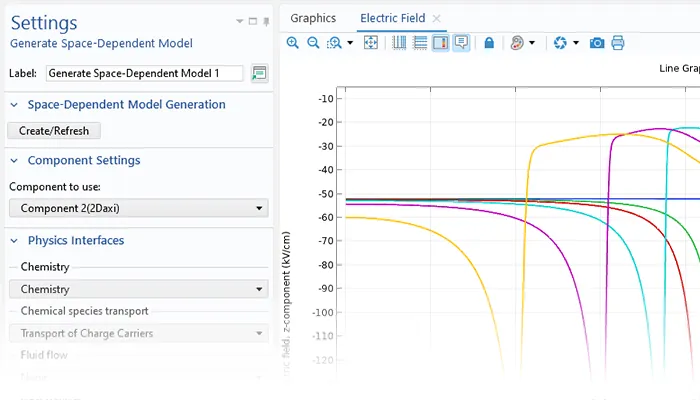This screenshot has height=400, width=700.
Task: Toggle x-axis log scale button
Action: click(400, 43)
